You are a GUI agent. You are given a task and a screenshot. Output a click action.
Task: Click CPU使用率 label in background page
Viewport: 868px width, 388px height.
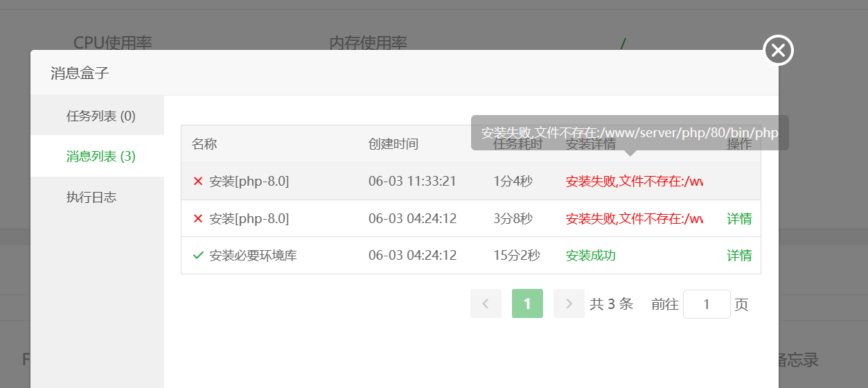click(112, 42)
